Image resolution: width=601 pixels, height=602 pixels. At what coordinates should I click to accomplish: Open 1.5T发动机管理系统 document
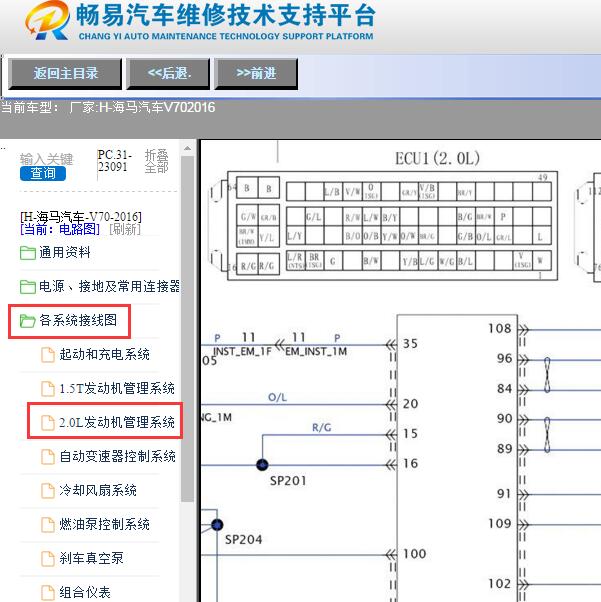[x=117, y=388]
